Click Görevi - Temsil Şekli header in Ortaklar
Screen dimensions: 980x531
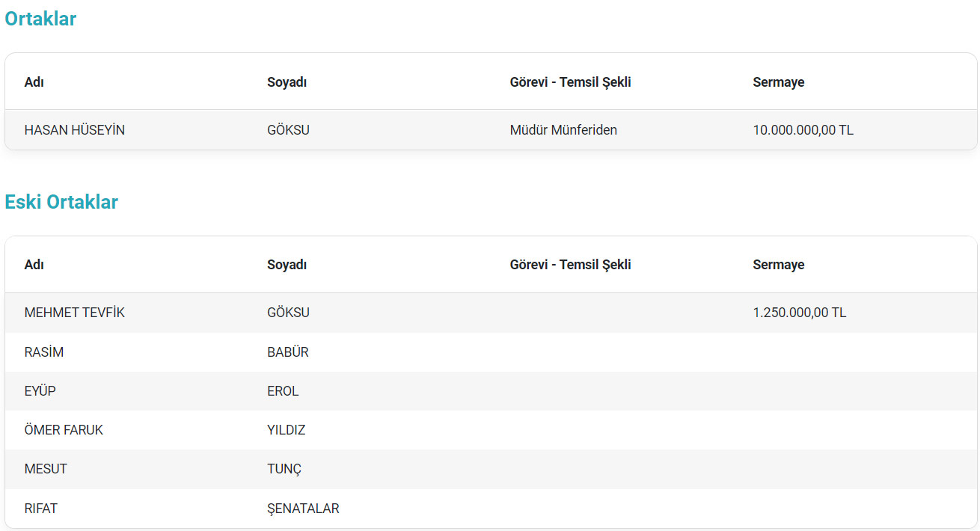[x=570, y=82]
